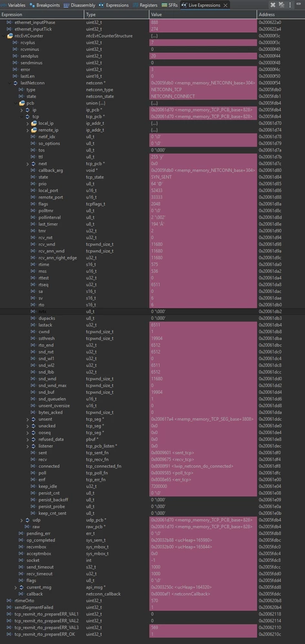The width and height of the screenshot is (305, 644).
Task: Close the Live Expressions tab
Action: point(225,5)
